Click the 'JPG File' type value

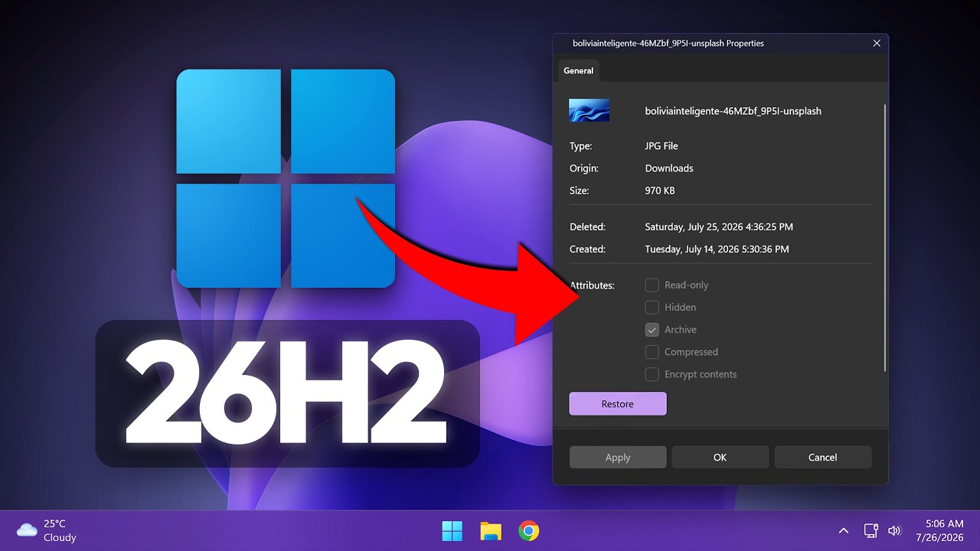[x=661, y=145]
